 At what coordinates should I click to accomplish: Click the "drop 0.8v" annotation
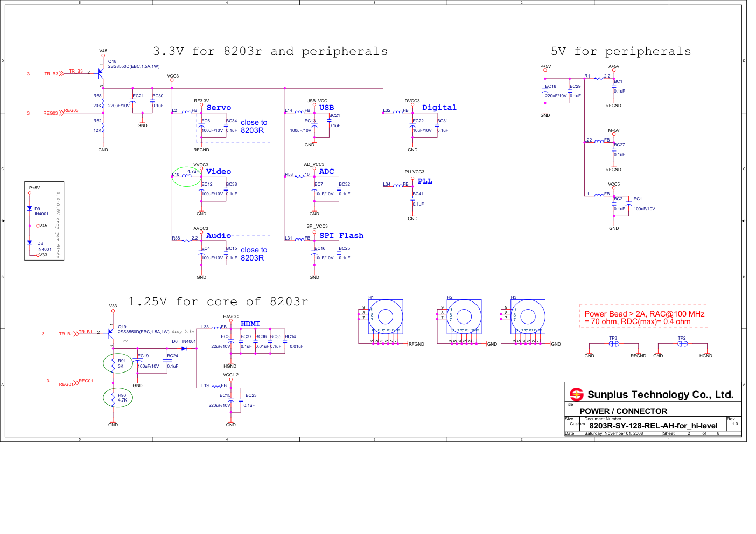point(183,332)
